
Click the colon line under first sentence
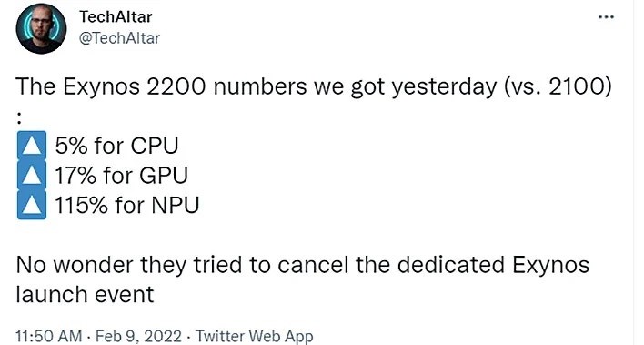pyautogui.click(x=18, y=117)
